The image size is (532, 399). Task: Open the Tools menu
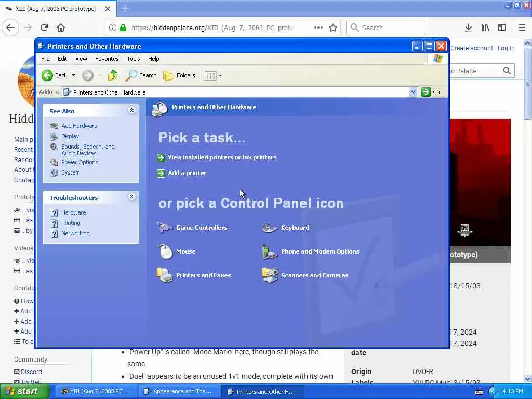(x=134, y=59)
